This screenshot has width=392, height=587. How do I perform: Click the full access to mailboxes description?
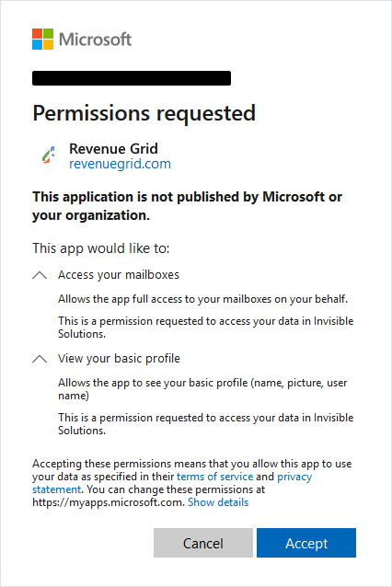click(x=203, y=299)
